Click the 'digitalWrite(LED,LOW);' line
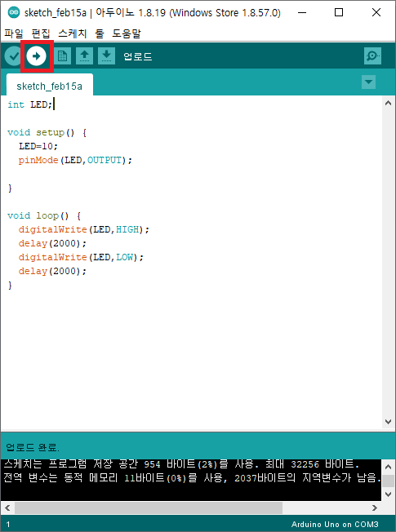This screenshot has height=532, width=396. tap(81, 258)
